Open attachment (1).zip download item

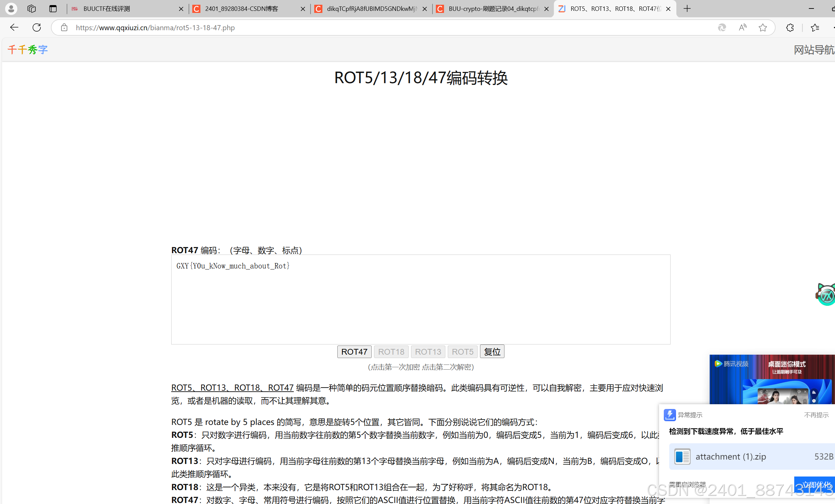[730, 456]
